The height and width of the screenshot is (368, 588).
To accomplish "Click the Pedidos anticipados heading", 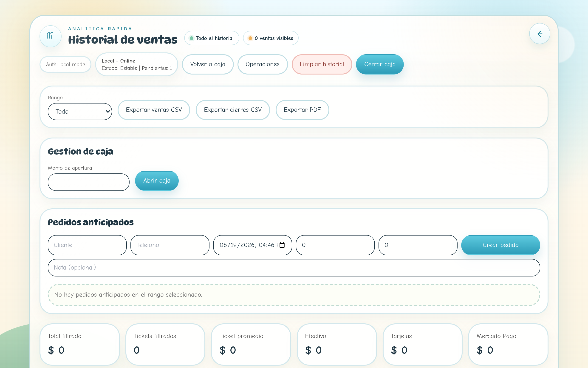I will (91, 222).
